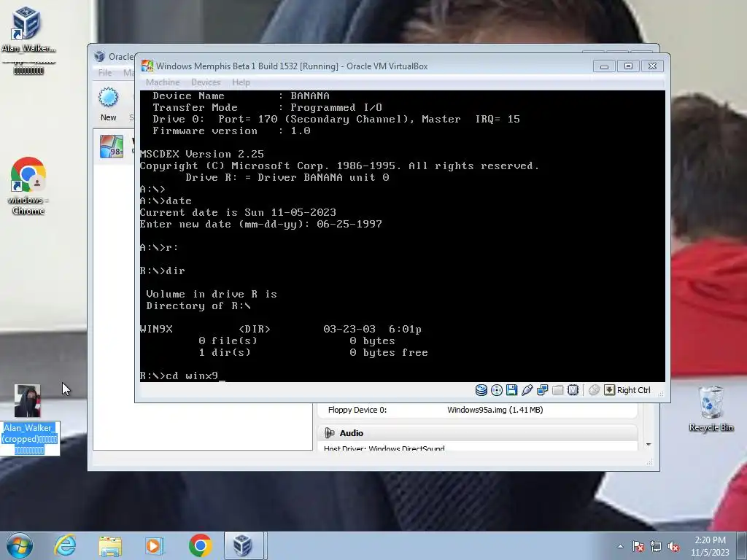Click the Floppy Device 0 image entry
The height and width of the screenshot is (560, 747).
tap(495, 410)
